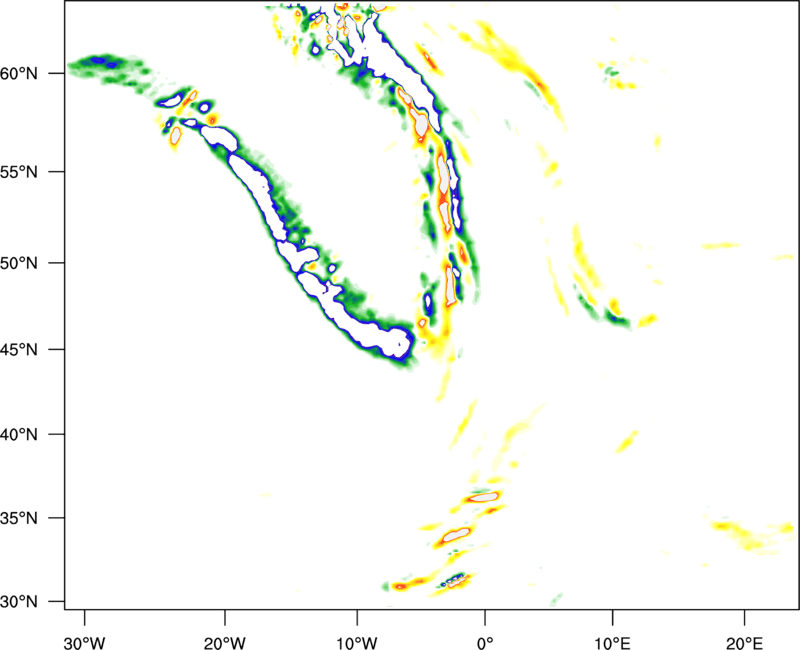
Task: Click the 30°N latitude label
Action: pyautogui.click(x=19, y=602)
